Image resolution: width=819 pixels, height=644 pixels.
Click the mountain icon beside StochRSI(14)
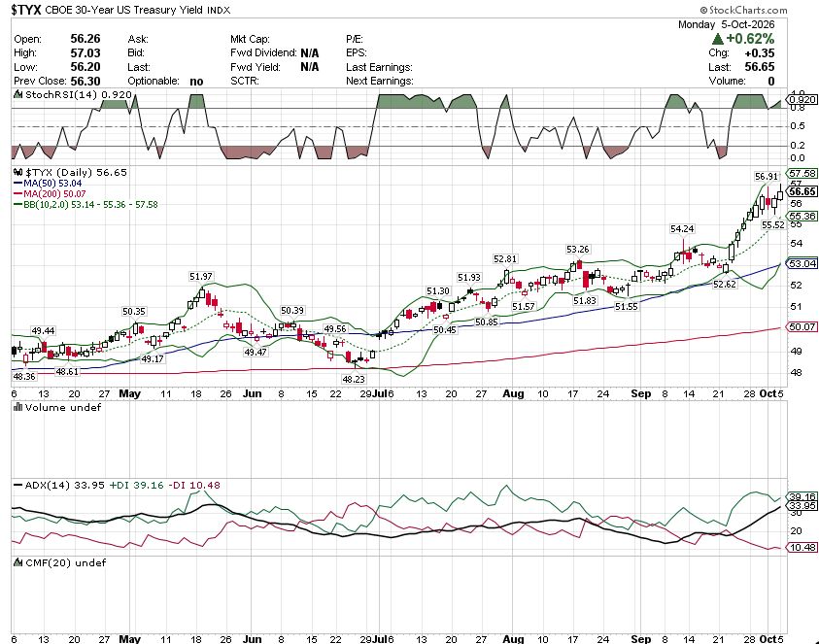coord(18,94)
